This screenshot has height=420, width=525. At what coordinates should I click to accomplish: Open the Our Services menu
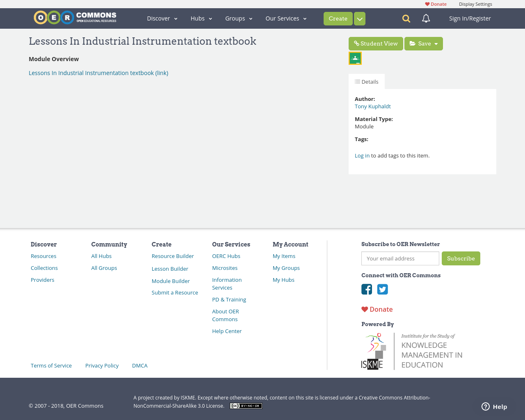tap(285, 18)
